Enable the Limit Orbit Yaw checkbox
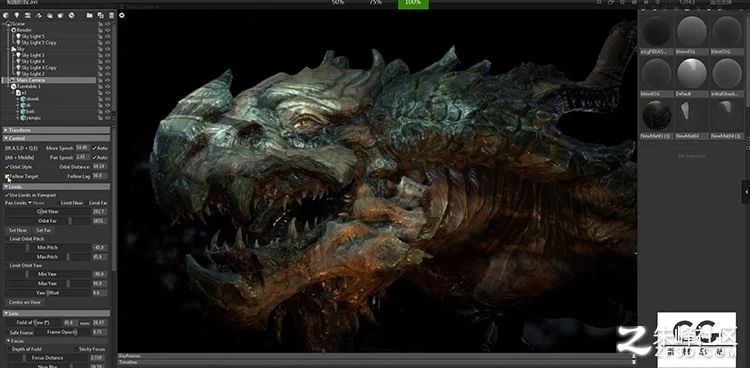Screen dimensions: 750x368 coord(7,265)
